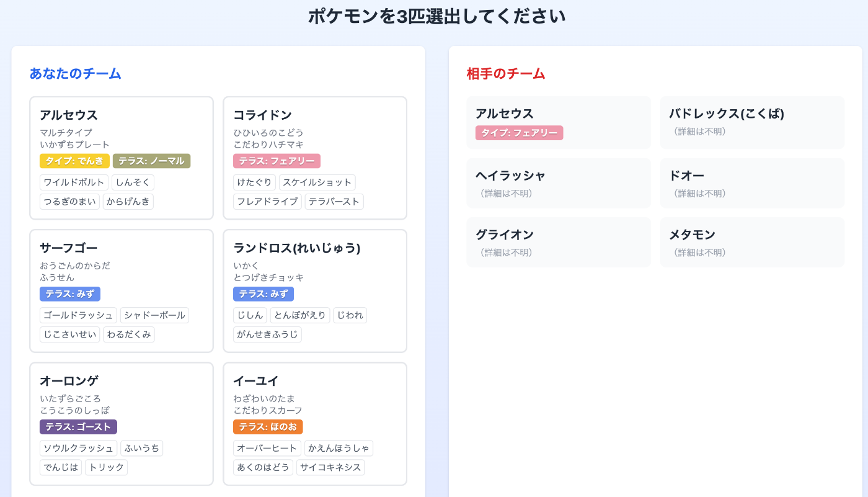Click the とんぼがえり move chip
This screenshot has width=868, height=497.
pyautogui.click(x=300, y=315)
